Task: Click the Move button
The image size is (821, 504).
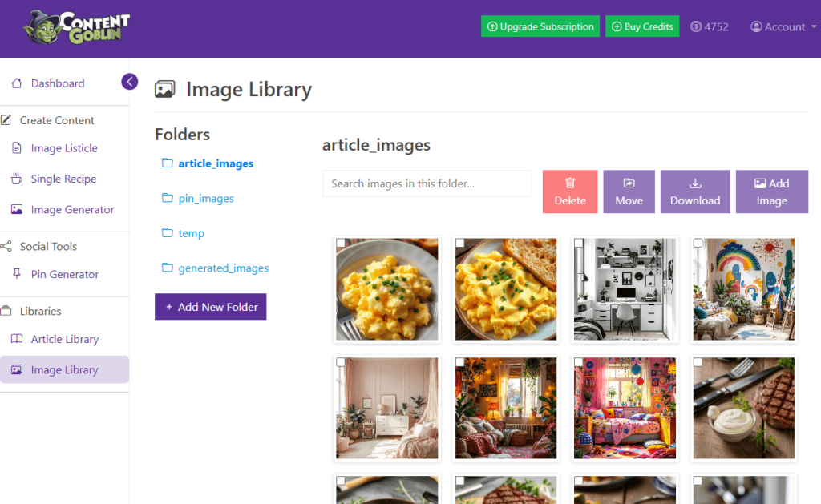Action: tap(629, 192)
